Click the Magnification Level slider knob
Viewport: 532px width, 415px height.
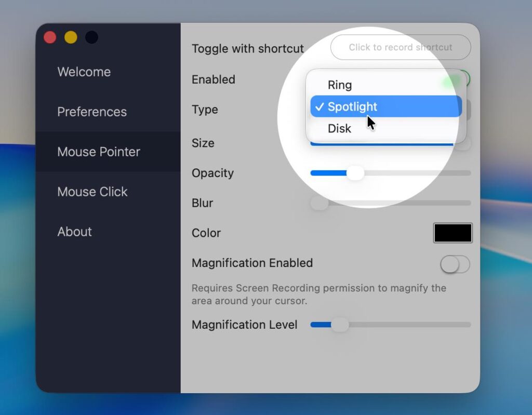(340, 325)
